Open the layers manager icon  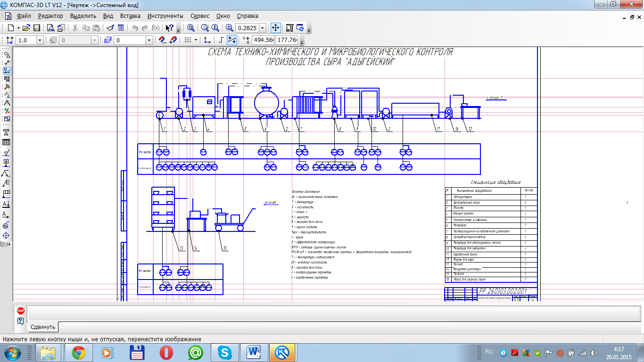point(108,40)
